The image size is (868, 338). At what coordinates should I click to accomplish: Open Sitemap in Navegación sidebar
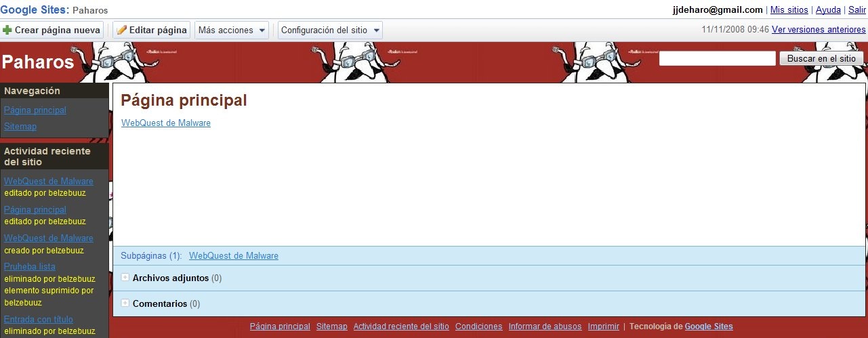(20, 127)
